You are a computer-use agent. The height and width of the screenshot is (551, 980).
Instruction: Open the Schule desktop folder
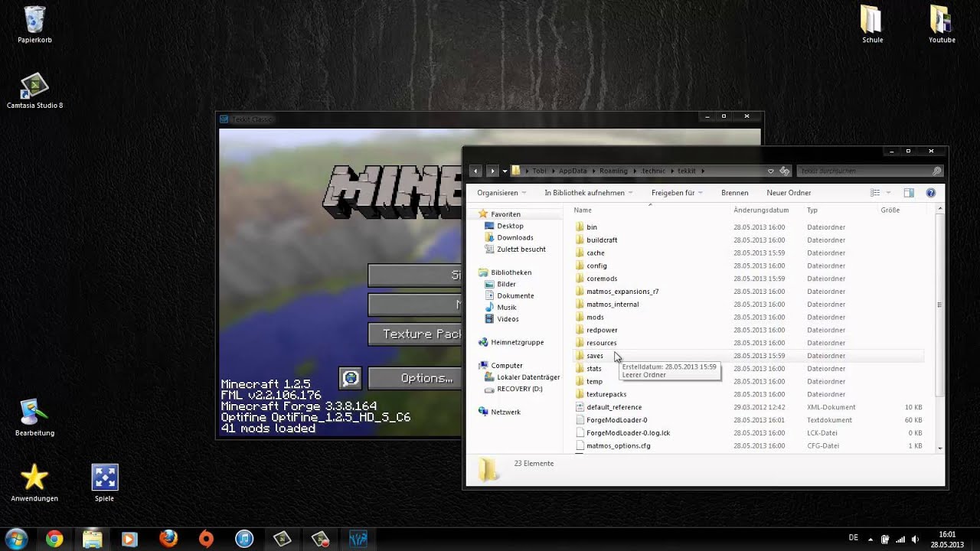click(x=872, y=24)
